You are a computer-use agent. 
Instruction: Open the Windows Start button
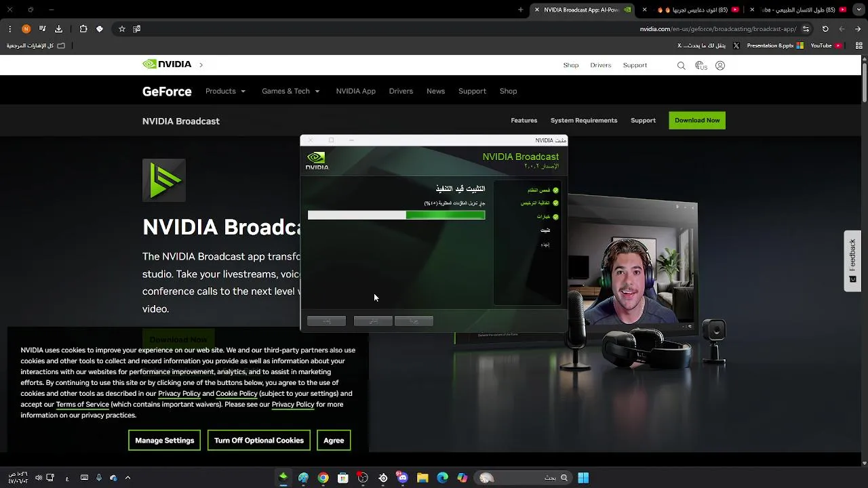[583, 478]
